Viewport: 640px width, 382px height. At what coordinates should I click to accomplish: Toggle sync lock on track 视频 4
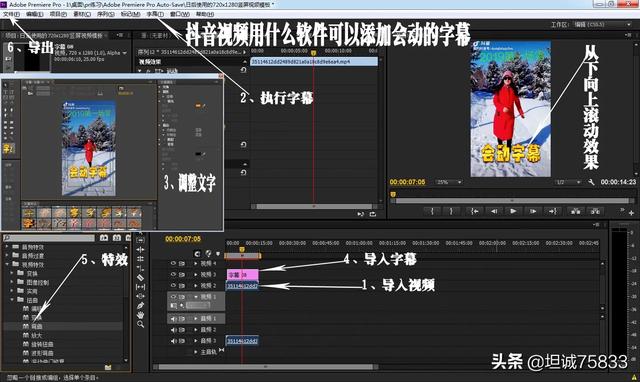pos(182,264)
